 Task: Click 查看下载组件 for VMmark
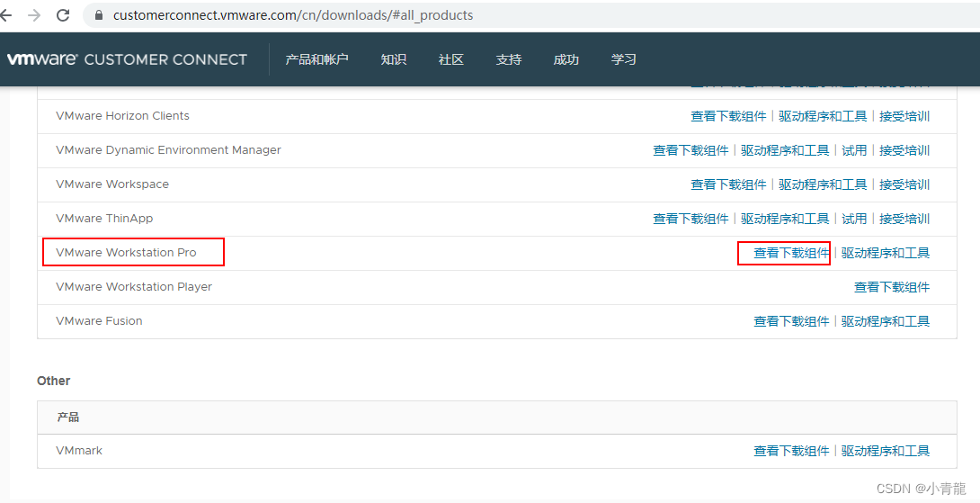point(791,451)
